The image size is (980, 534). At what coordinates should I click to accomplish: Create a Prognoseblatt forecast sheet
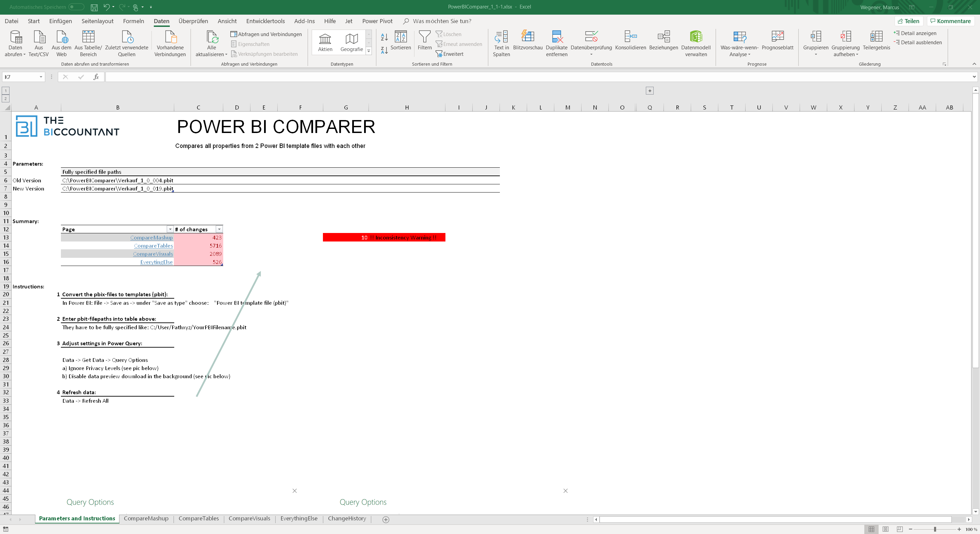(x=777, y=41)
